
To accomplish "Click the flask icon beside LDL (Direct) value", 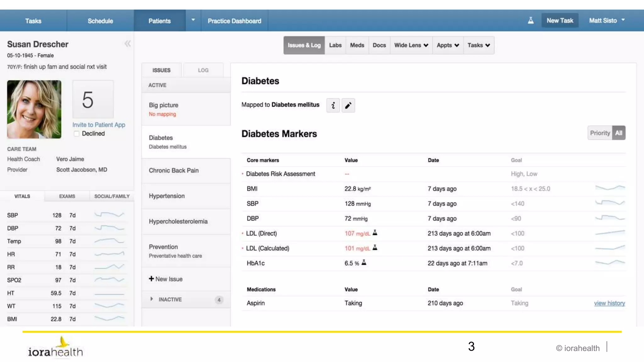I will coord(375,233).
